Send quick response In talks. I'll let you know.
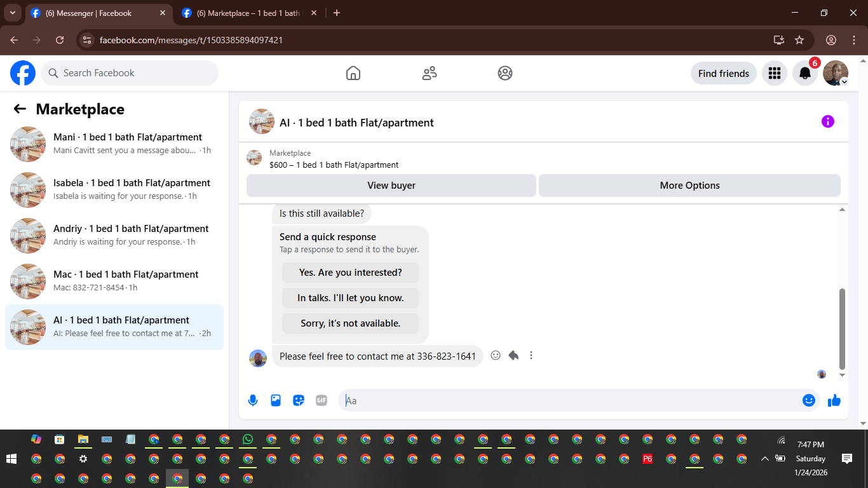Screen dimensions: 868x488 coord(350,298)
